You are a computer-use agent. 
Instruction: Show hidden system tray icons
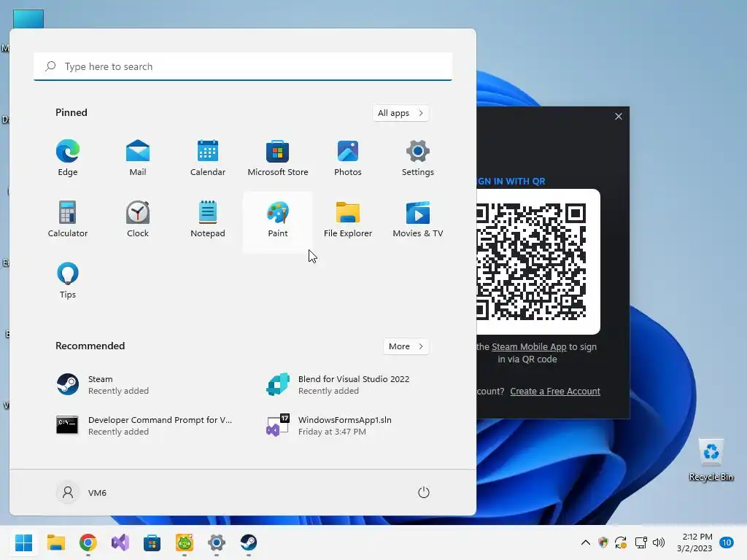(586, 542)
